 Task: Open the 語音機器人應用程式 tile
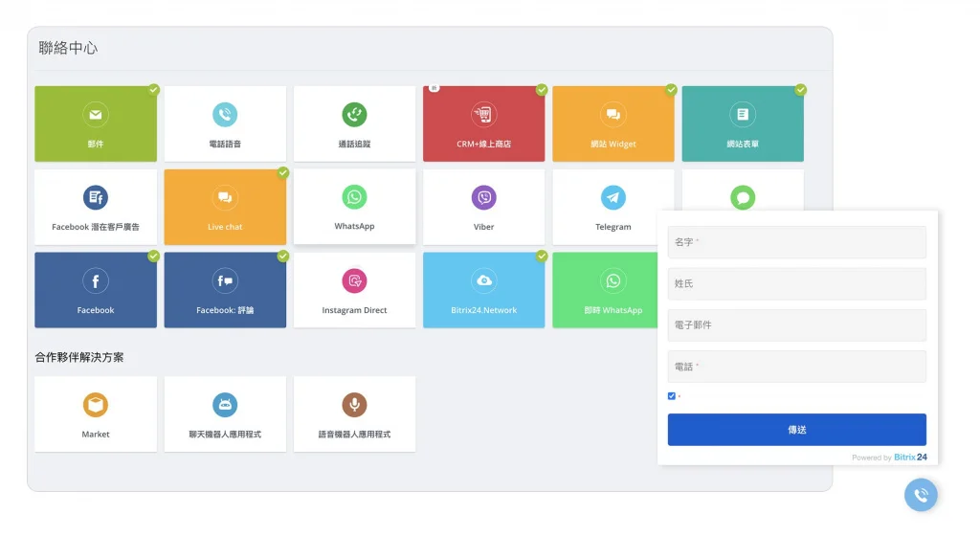click(x=354, y=413)
